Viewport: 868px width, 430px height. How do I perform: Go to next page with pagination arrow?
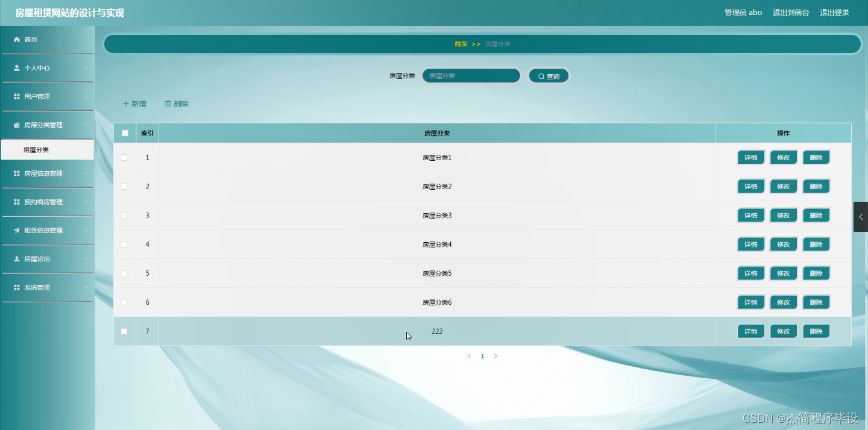click(x=495, y=357)
